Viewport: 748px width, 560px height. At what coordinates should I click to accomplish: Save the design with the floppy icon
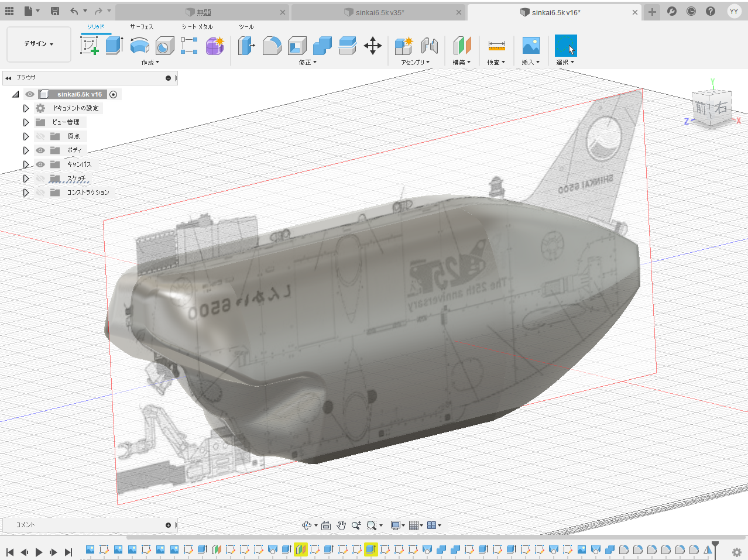tap(55, 11)
